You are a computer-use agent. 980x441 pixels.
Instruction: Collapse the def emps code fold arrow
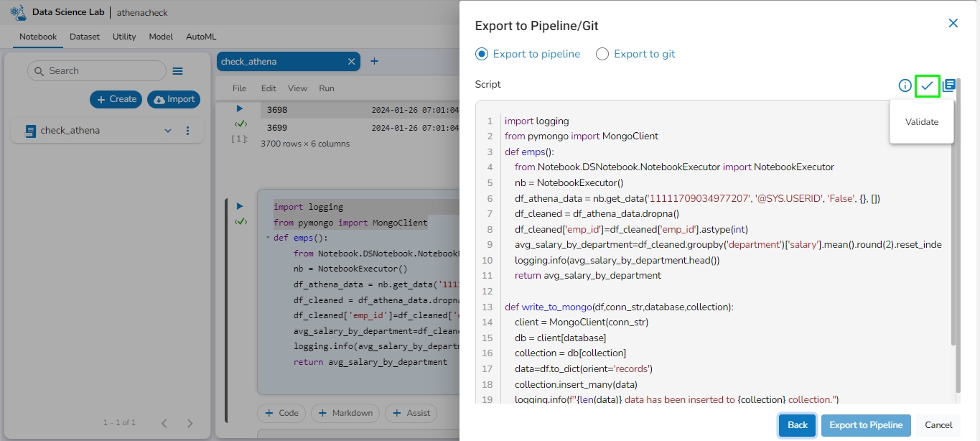pos(267,238)
